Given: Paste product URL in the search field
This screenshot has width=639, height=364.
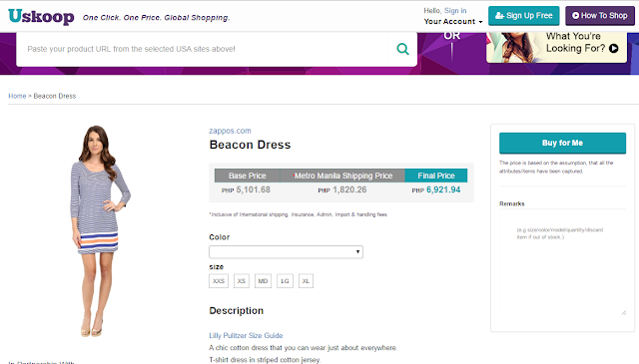Looking at the screenshot, I should 203,49.
